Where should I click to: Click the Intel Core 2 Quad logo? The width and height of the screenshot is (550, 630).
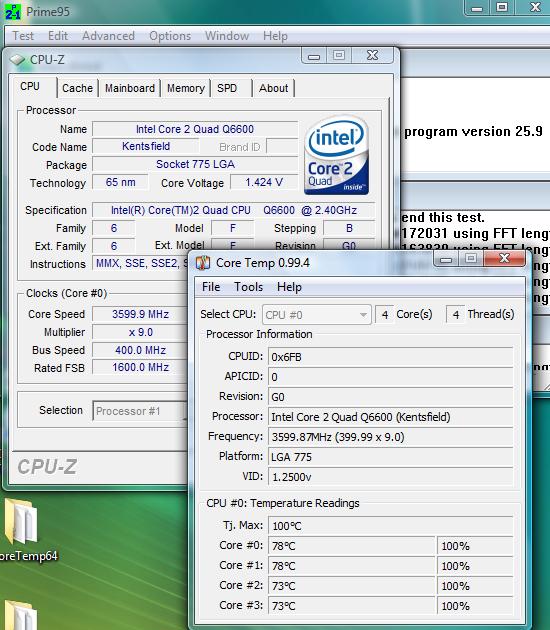pos(337,155)
